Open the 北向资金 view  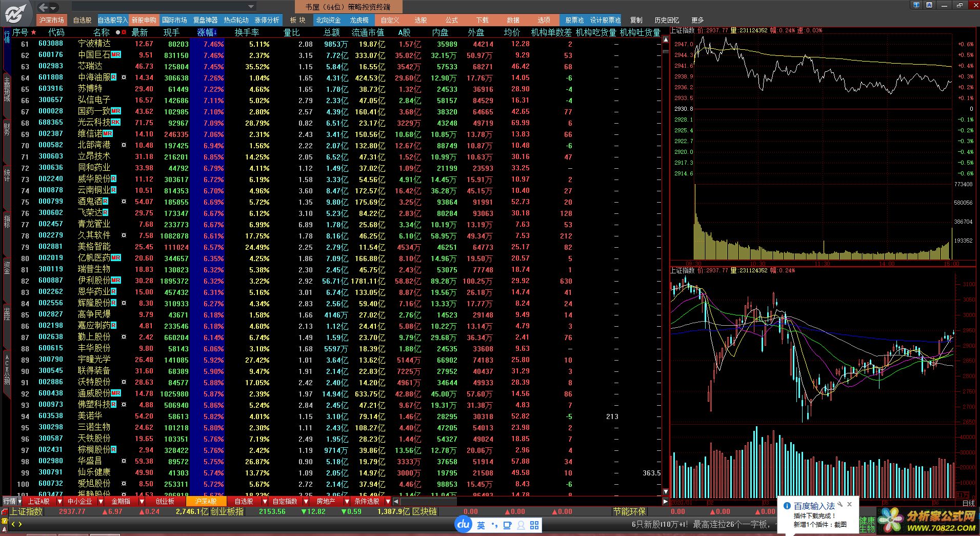tap(328, 20)
